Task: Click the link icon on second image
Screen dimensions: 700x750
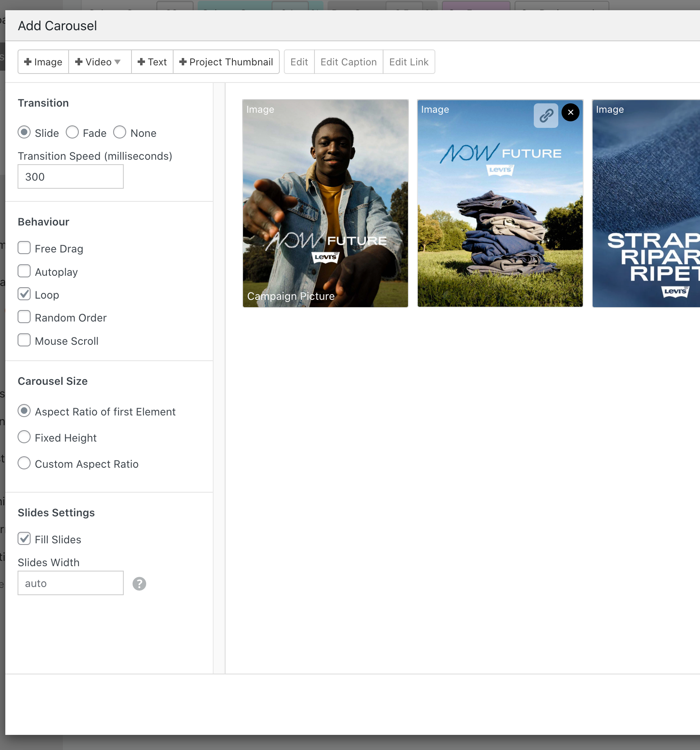Action: pos(546,116)
